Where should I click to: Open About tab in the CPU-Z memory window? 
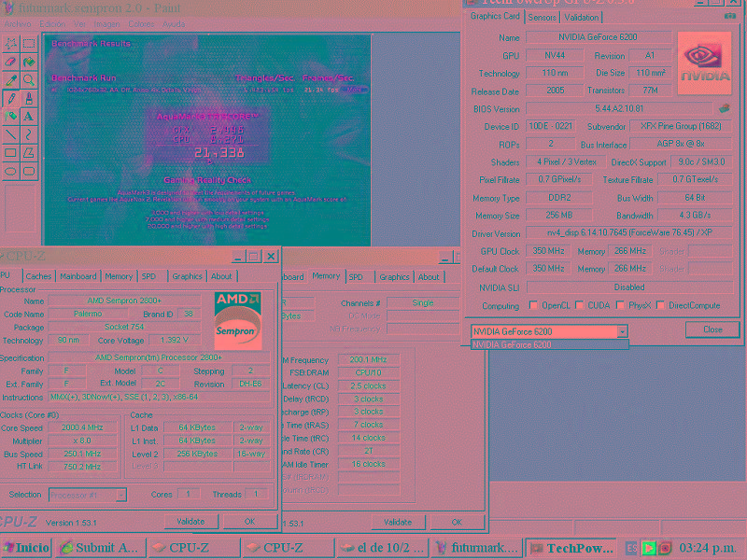pyautogui.click(x=429, y=276)
